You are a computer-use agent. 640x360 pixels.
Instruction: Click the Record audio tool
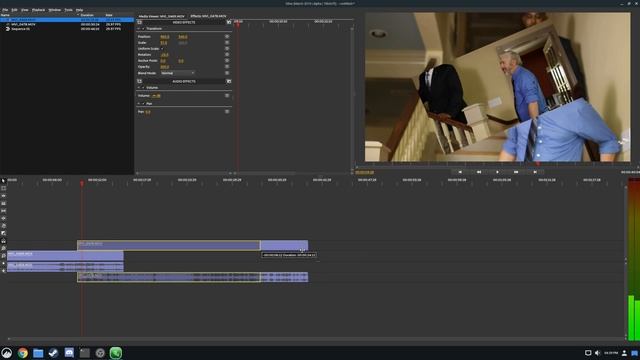[4, 263]
